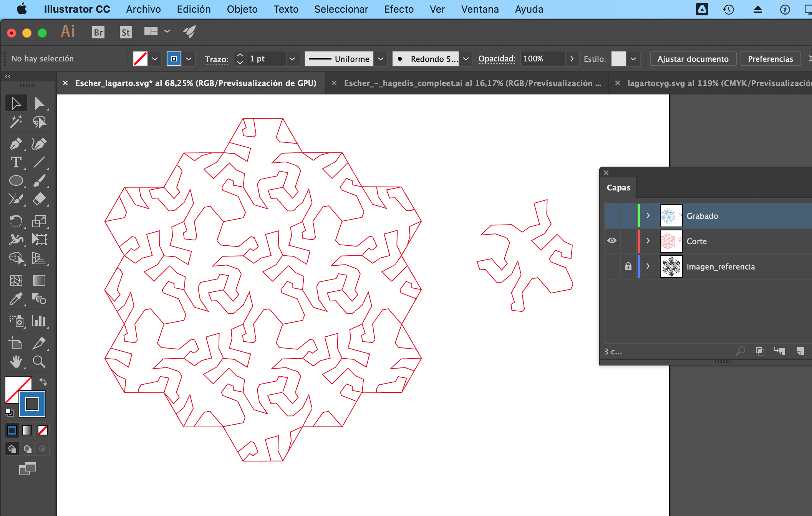Open the workspace arrangement dropdown
Image resolution: width=812 pixels, height=516 pixels.
(x=167, y=31)
